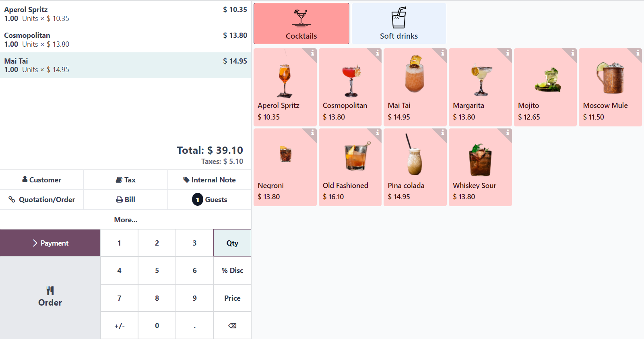Send the order with Order button

tap(50, 297)
